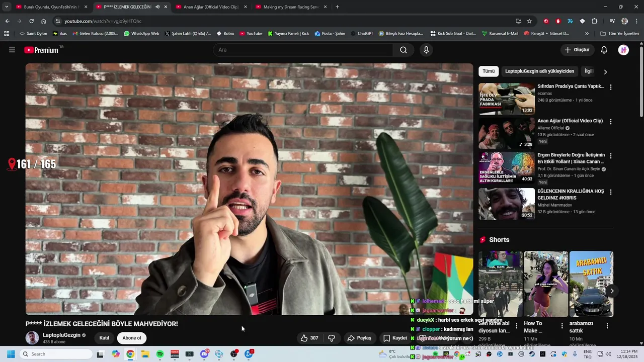Open options for 'arabamızı sattık' short

click(607, 326)
